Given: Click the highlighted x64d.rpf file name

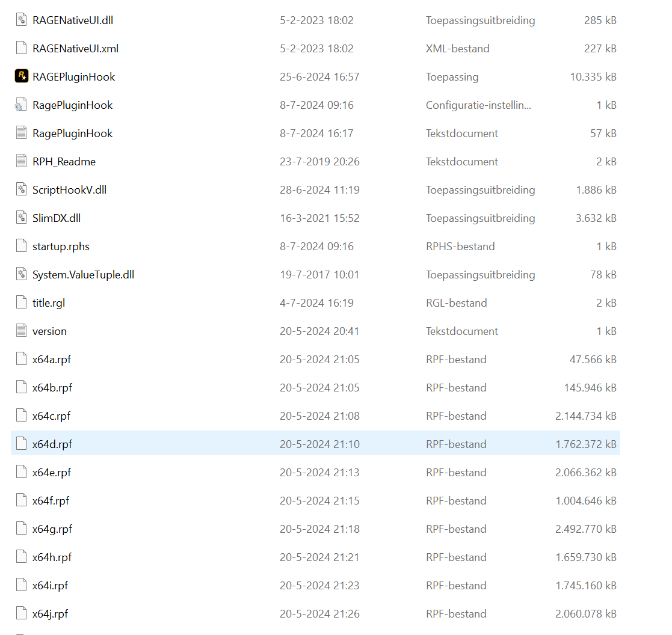Looking at the screenshot, I should [x=52, y=445].
